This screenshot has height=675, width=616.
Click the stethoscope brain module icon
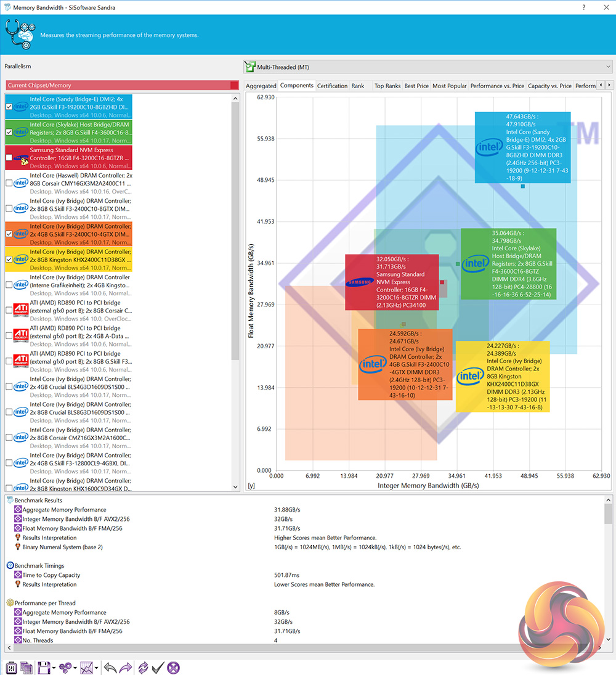pos(20,34)
